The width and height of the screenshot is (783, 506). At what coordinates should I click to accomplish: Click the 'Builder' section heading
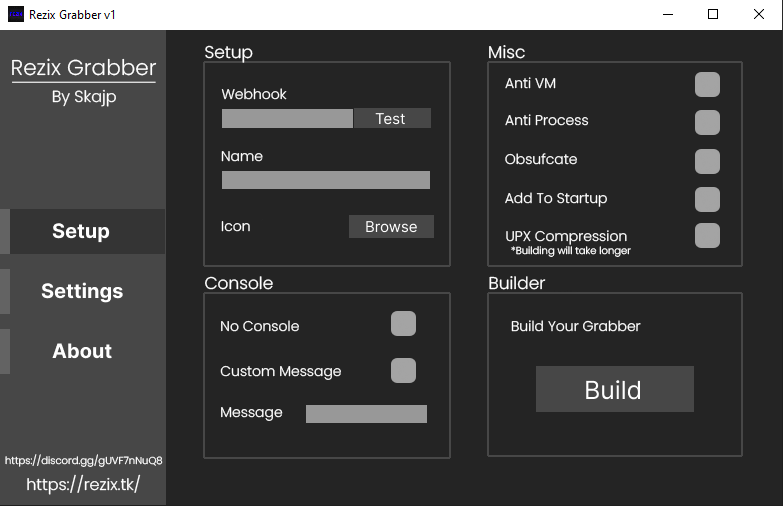(x=516, y=283)
